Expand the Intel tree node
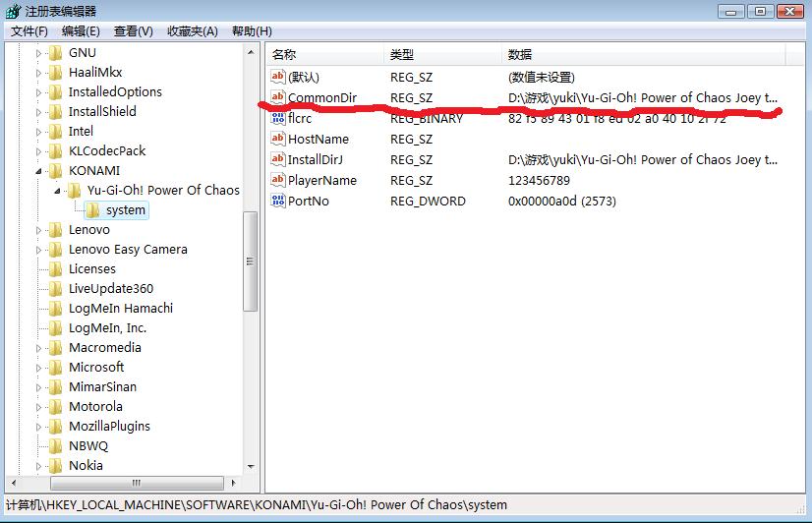 point(38,132)
